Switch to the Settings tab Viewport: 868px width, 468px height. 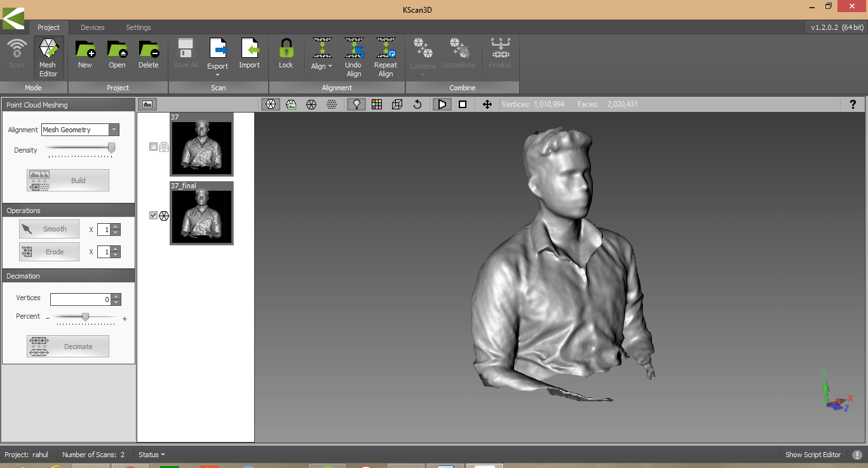coord(139,27)
